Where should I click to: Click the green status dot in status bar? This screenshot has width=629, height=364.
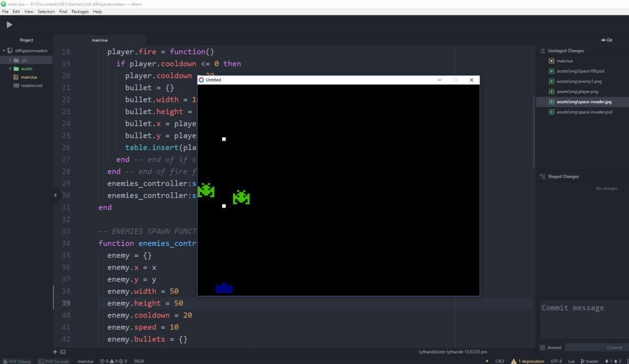[487, 361]
